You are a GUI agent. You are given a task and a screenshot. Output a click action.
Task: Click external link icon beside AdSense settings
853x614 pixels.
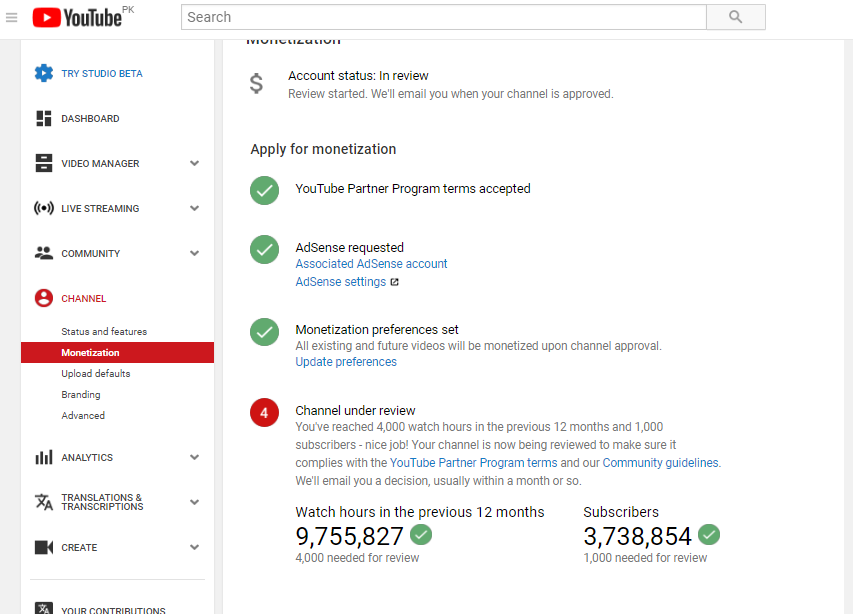[394, 282]
